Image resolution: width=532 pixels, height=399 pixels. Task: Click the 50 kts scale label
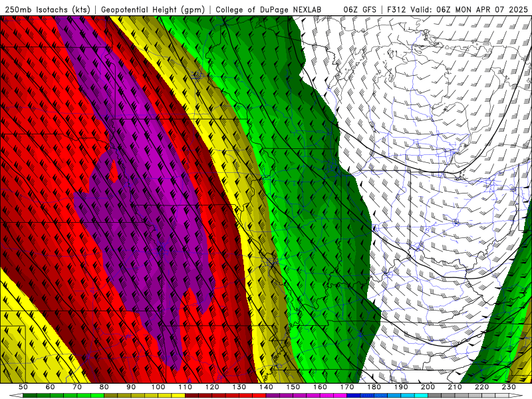click(x=23, y=387)
